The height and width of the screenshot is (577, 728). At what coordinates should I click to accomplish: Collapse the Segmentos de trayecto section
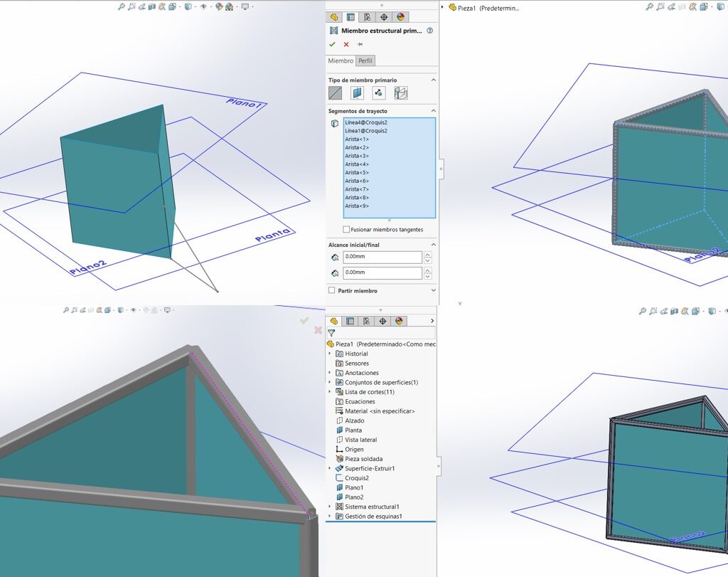433,111
